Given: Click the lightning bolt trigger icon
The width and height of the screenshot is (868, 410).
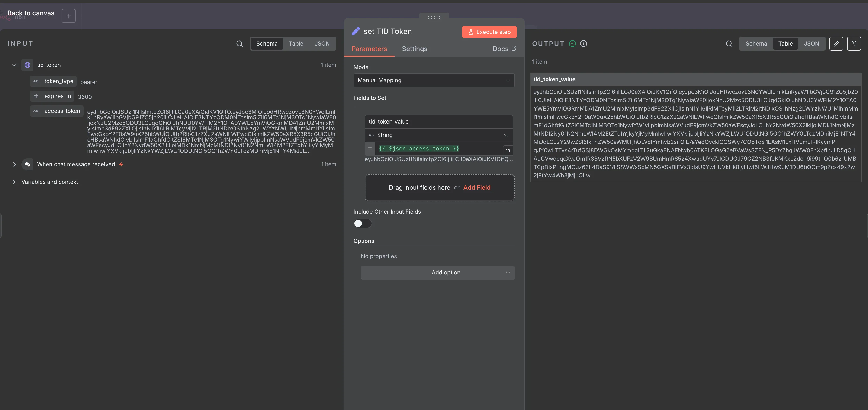Looking at the screenshot, I should pos(121,165).
